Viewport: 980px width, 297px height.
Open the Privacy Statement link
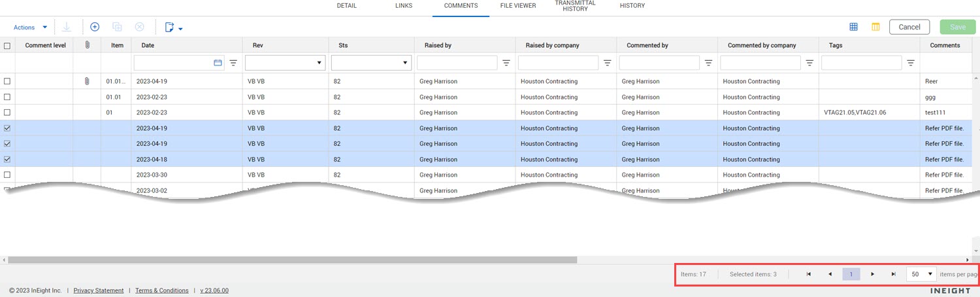[x=98, y=290]
